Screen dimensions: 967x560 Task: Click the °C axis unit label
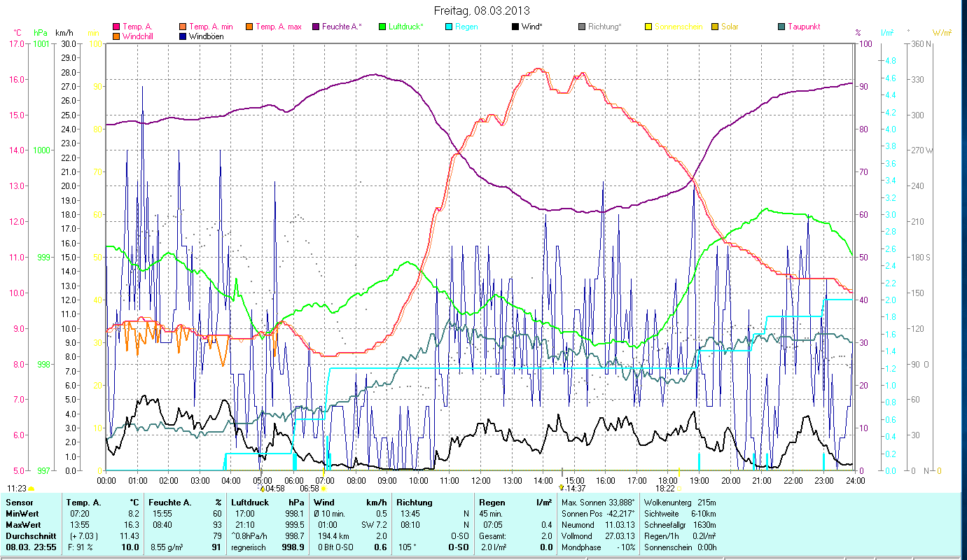tap(18, 33)
